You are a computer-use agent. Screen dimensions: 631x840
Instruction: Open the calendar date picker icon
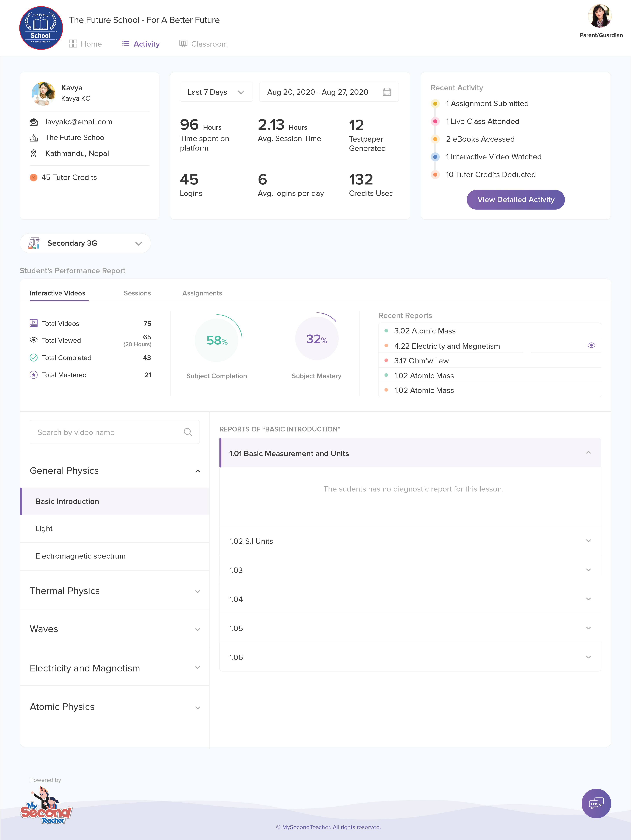[387, 92]
